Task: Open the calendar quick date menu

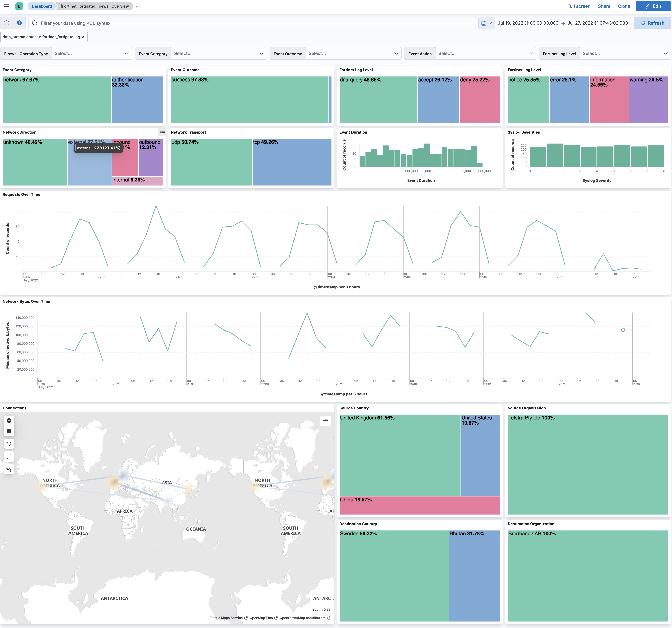Action: pyautogui.click(x=486, y=23)
